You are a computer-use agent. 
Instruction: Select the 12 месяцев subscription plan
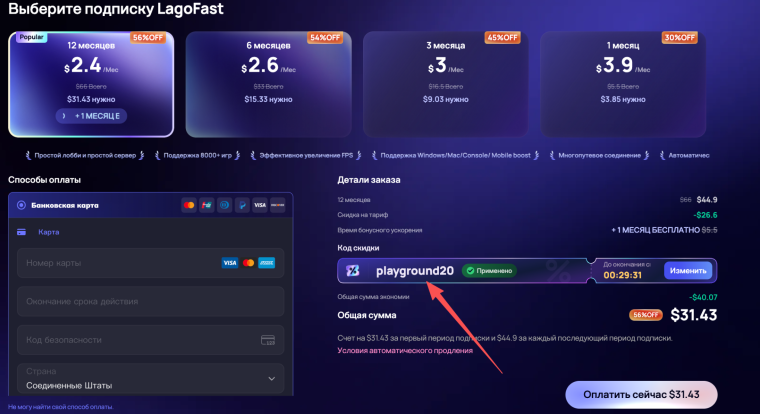tap(91, 84)
